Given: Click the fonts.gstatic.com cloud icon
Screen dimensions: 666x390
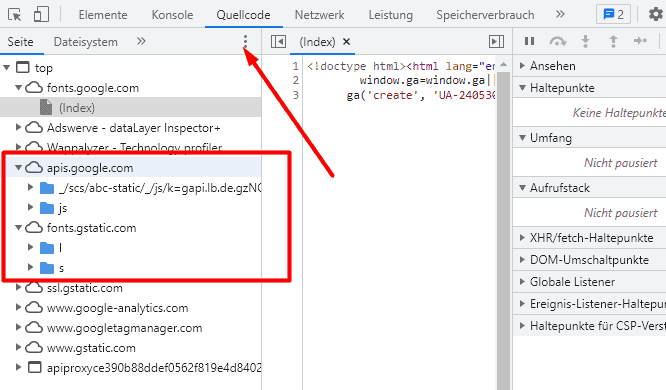Looking at the screenshot, I should pos(34,227).
